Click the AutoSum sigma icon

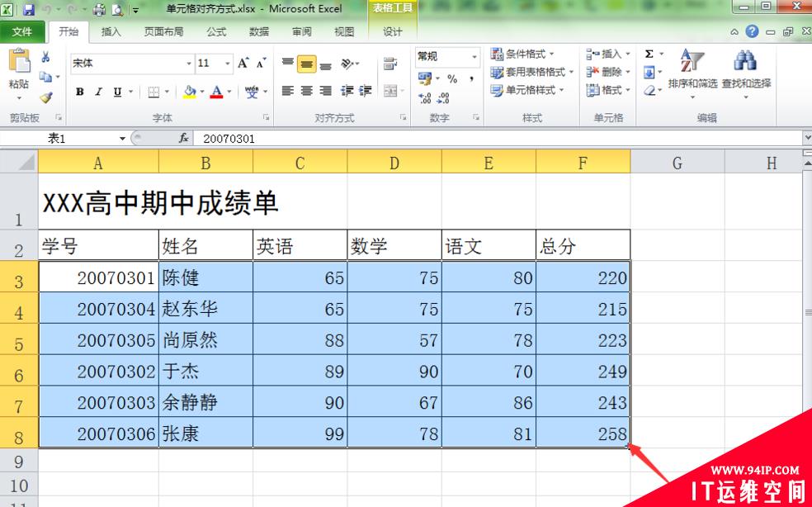[649, 54]
